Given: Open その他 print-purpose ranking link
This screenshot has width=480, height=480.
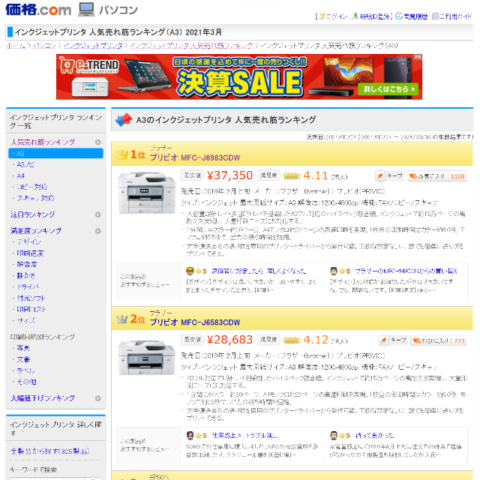Looking at the screenshot, I should point(27,382).
